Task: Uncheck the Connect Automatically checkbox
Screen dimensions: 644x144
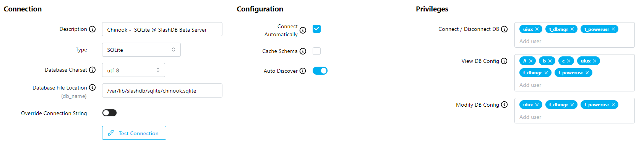Action: pyautogui.click(x=316, y=29)
